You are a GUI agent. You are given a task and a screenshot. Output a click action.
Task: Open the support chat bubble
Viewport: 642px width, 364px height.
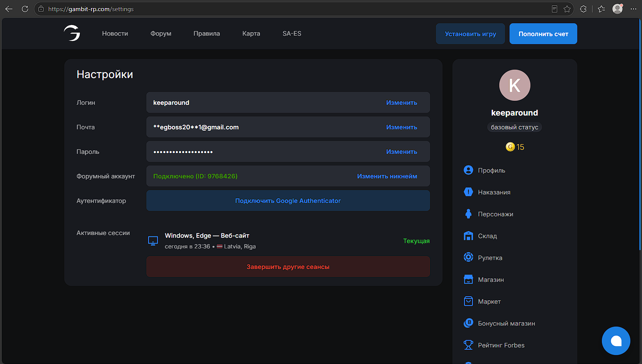(x=616, y=341)
